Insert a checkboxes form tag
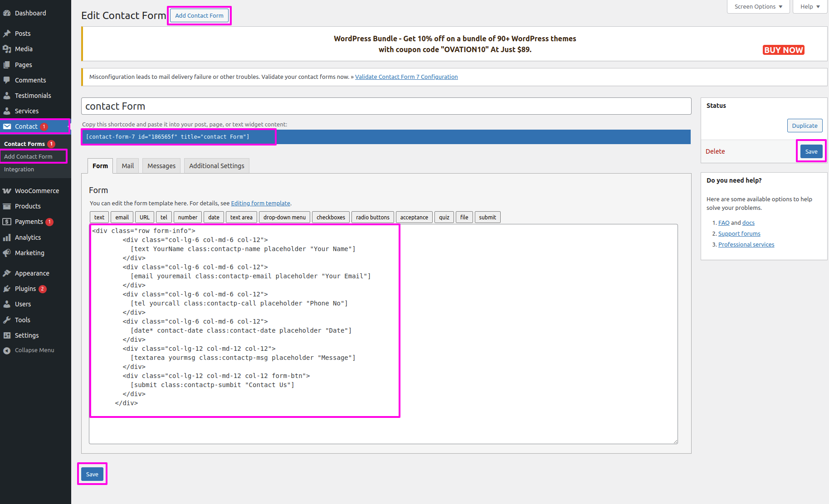 click(331, 218)
